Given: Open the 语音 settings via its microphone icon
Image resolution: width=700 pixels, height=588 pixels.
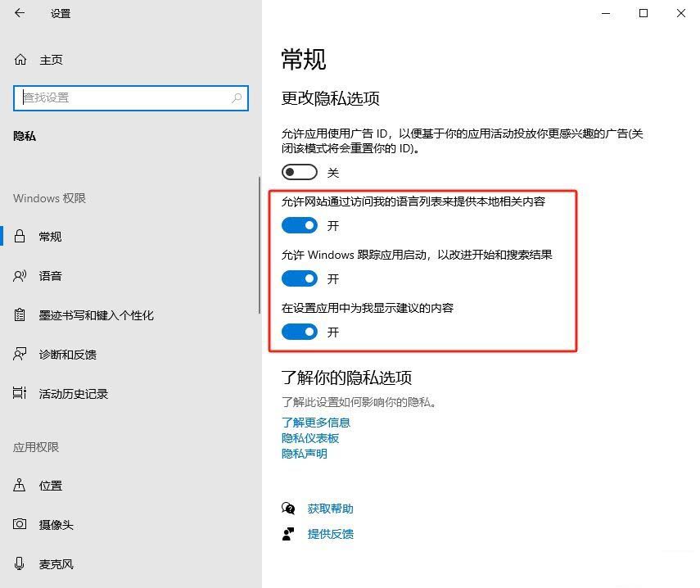Looking at the screenshot, I should click(x=18, y=276).
